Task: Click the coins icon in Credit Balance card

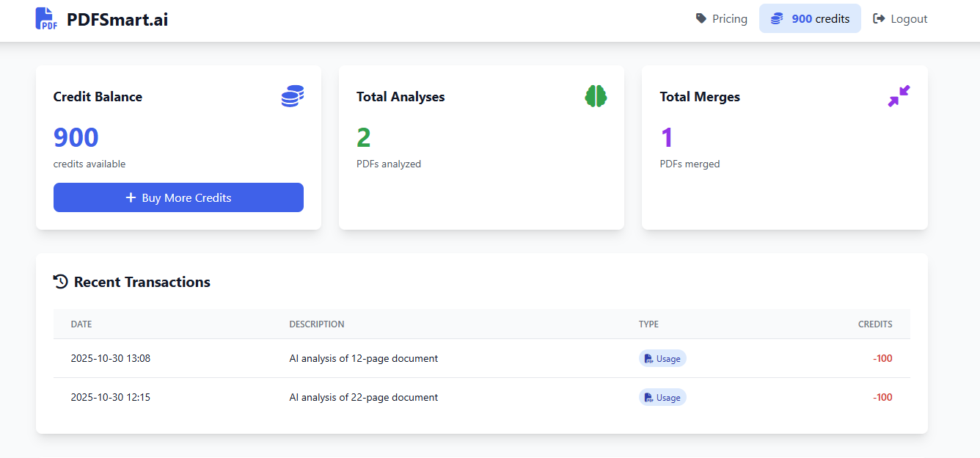Action: (x=293, y=96)
